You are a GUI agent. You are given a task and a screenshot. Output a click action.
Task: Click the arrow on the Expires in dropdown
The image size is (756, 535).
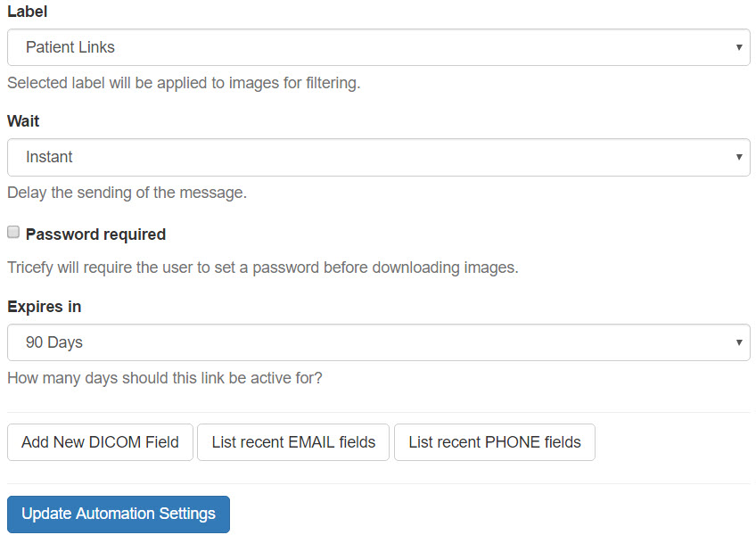pos(739,342)
